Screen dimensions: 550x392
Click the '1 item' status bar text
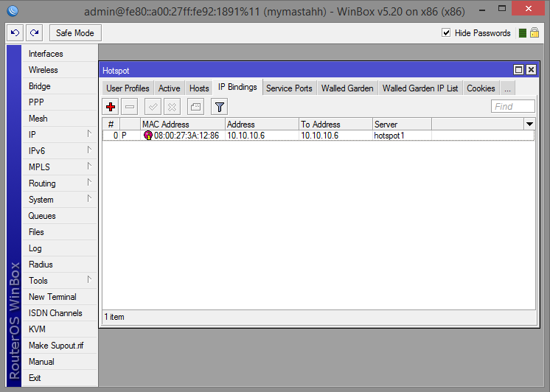click(x=114, y=317)
